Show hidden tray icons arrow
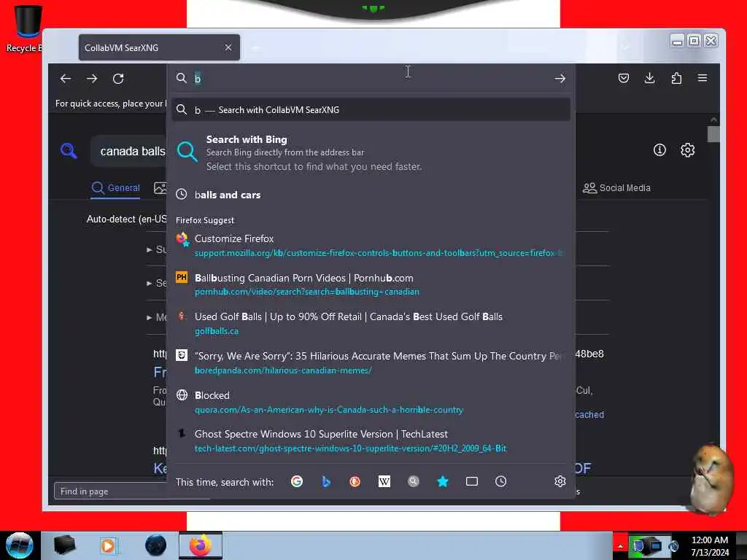The image size is (747, 560). tap(620, 545)
